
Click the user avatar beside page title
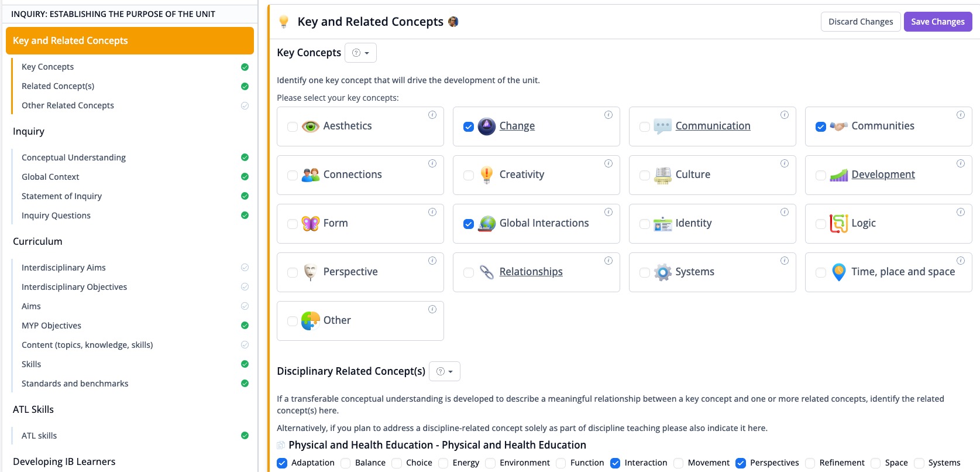[x=453, y=22]
